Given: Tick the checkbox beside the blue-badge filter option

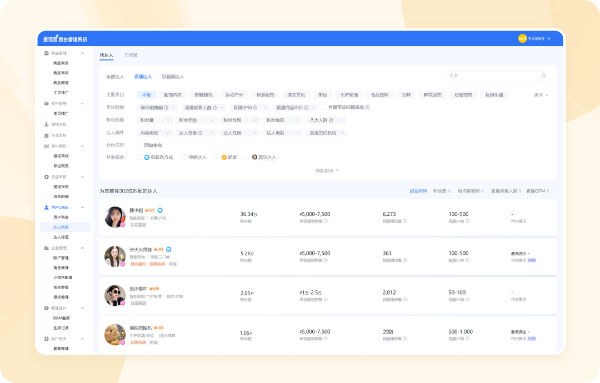Looking at the screenshot, I should (x=139, y=157).
